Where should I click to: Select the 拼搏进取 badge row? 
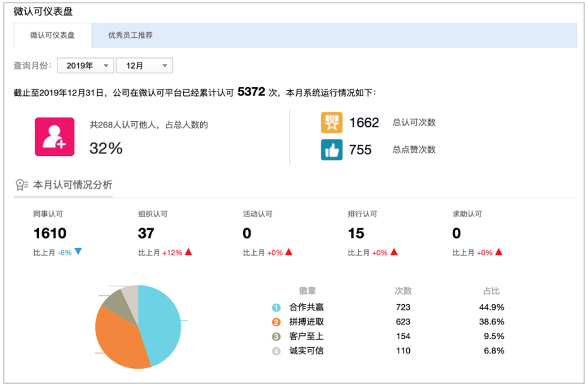(388, 322)
